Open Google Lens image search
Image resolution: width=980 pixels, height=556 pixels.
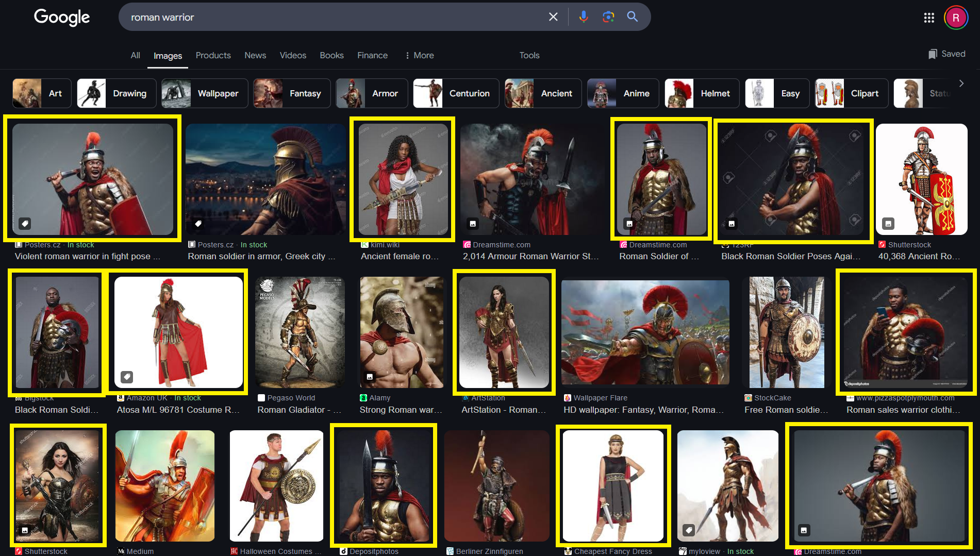coord(608,17)
